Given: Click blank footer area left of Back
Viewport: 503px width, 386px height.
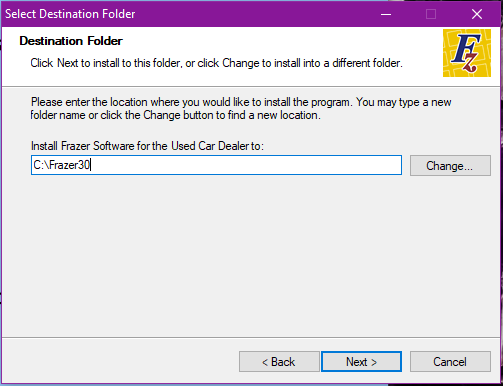Looking at the screenshot, I should pos(120,362).
